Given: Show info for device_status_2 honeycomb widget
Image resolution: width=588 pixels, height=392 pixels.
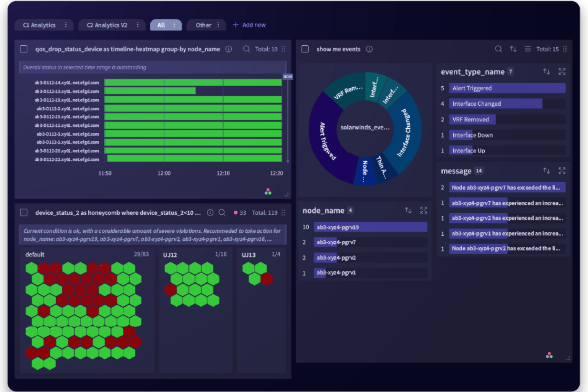Looking at the screenshot, I should click(210, 212).
